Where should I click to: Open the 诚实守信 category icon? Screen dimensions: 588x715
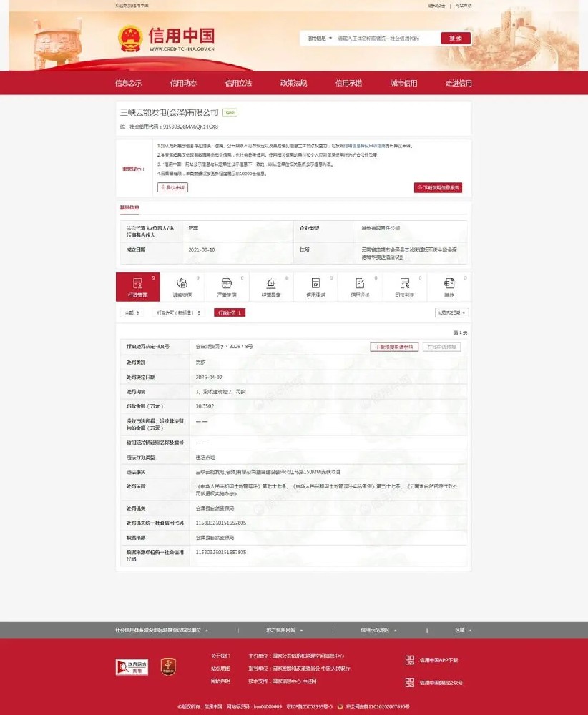[182, 283]
